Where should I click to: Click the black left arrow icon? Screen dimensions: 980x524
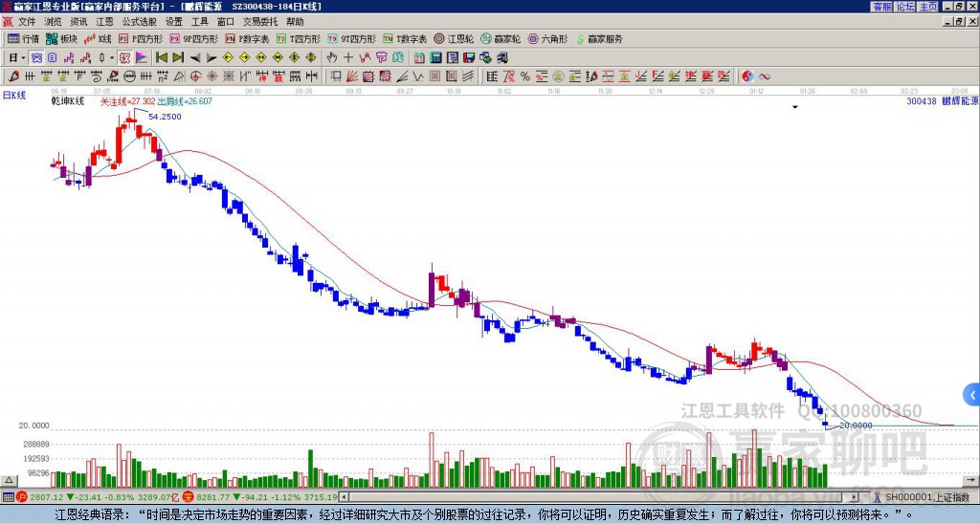coord(195,58)
